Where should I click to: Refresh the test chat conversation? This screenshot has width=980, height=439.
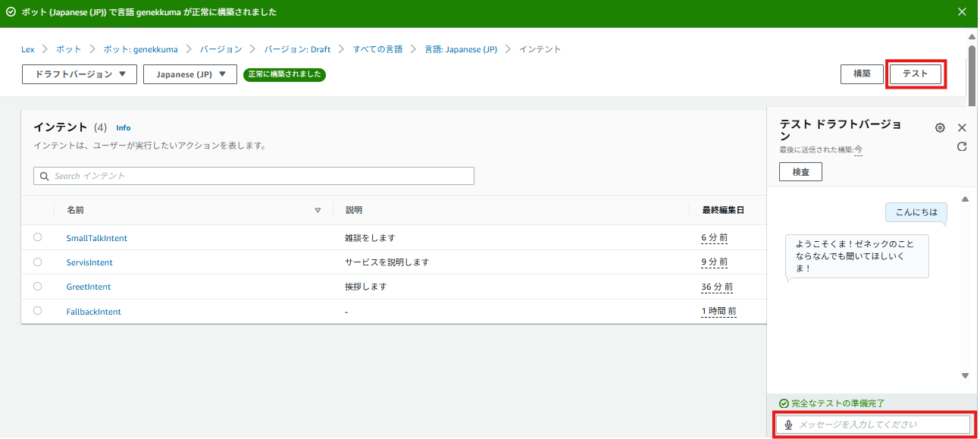point(962,146)
